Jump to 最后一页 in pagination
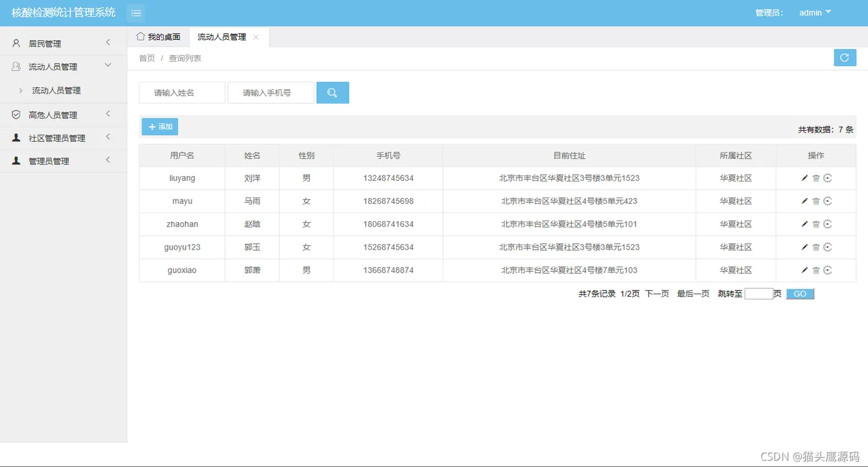Screen dimensions: 868x467 coord(693,294)
